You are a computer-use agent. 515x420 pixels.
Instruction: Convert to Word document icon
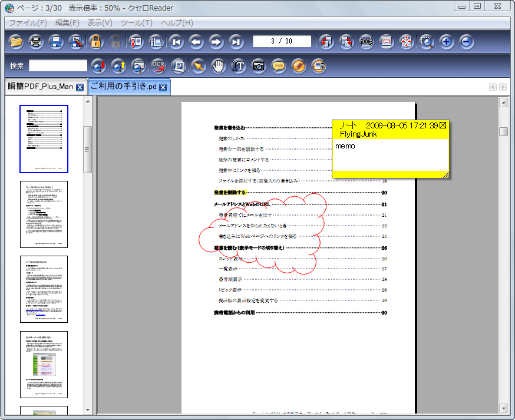pyautogui.click(x=179, y=66)
